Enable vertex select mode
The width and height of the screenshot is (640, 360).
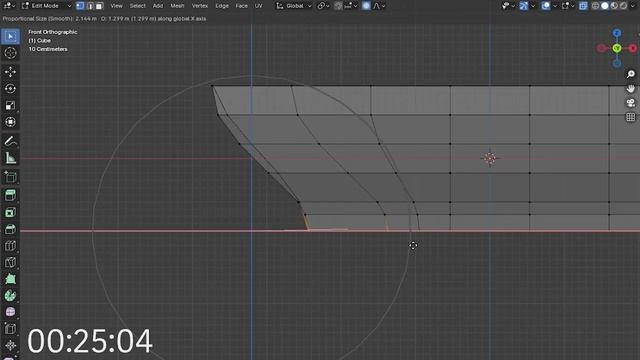[80, 6]
